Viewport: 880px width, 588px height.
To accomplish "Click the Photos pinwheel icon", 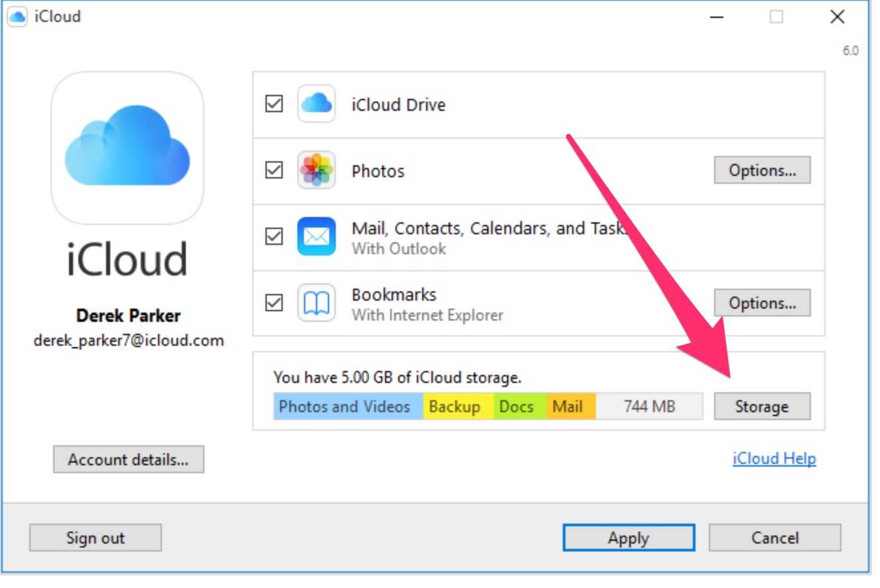I will click(316, 171).
